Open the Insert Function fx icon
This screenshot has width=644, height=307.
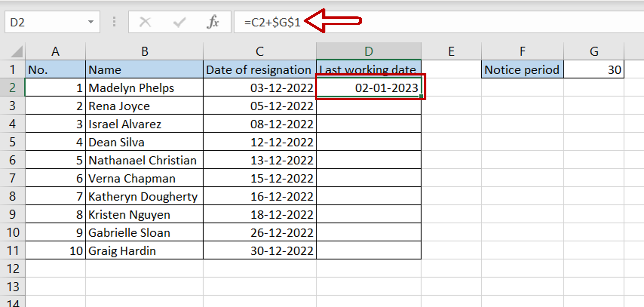pos(213,22)
